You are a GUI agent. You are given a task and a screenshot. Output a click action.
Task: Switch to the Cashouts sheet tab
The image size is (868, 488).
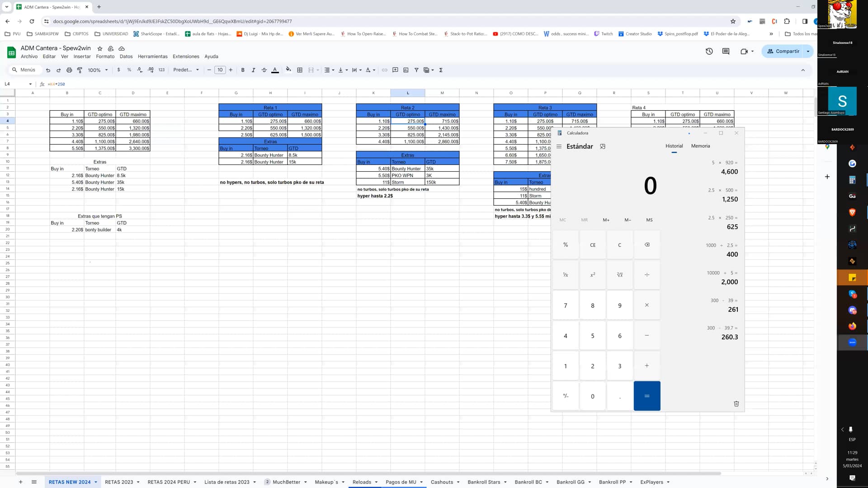[x=442, y=482]
